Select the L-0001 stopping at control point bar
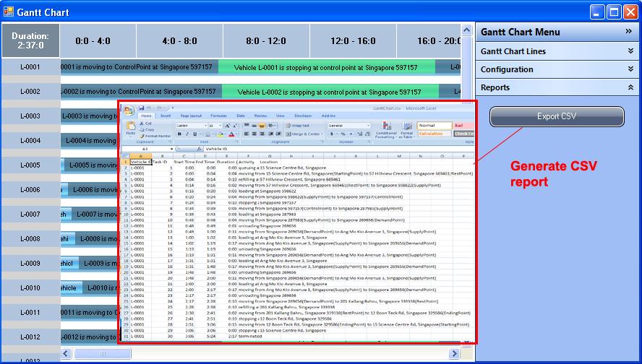This screenshot has height=364, width=642. [327, 67]
